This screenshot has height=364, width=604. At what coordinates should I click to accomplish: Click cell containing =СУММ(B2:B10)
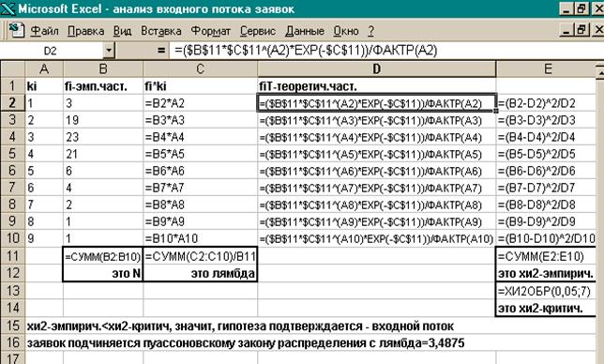[103, 256]
